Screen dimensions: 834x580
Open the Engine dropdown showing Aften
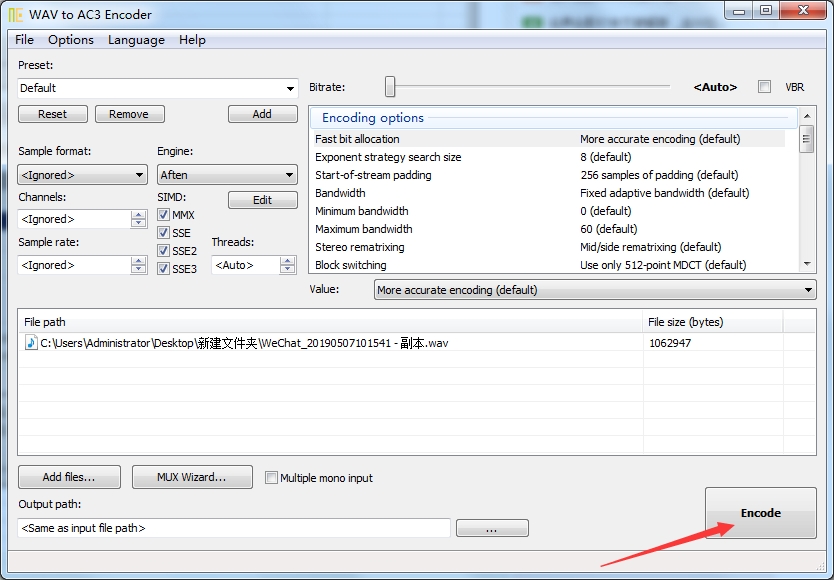tap(227, 175)
